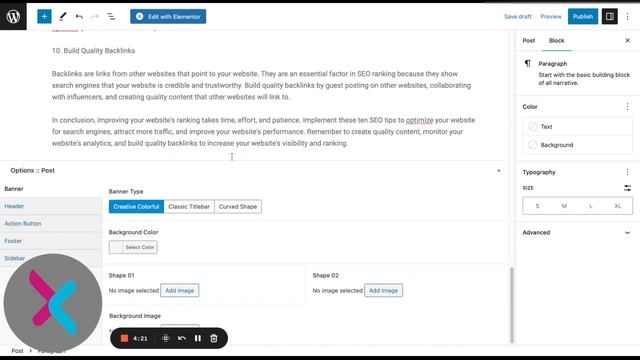Image resolution: width=640 pixels, height=360 pixels.
Task: Toggle custom font size control
Action: tap(627, 188)
